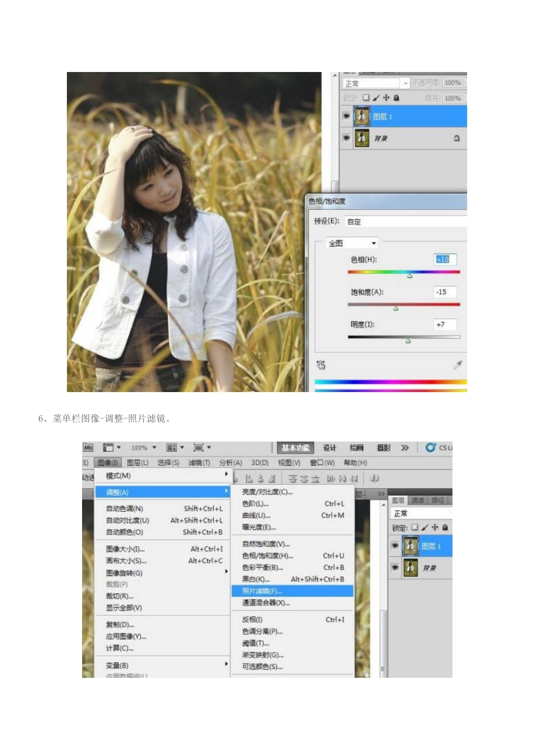Click lock all icon beside Hue/Saturation dialog
Viewport: 534px width, 756px height.
396,98
